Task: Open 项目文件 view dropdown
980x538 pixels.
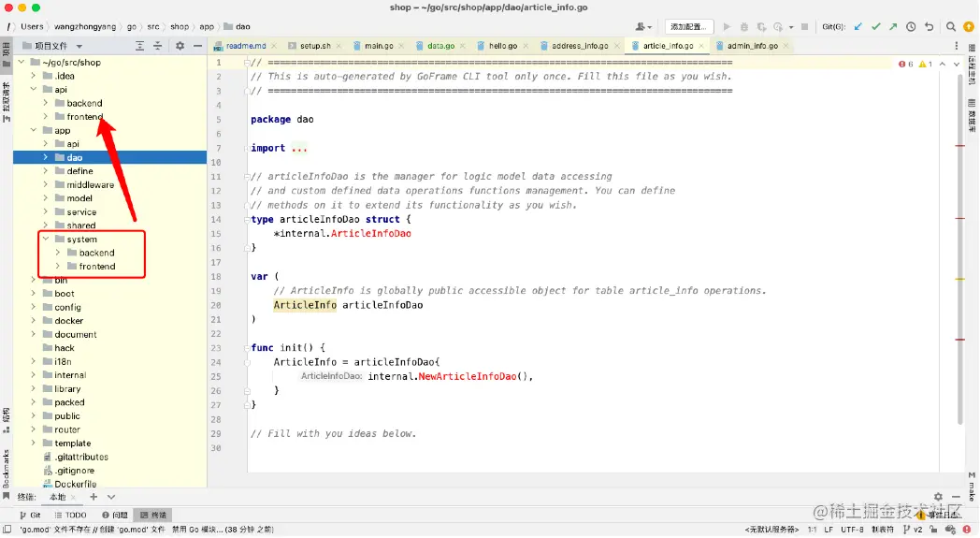Action: [x=79, y=46]
